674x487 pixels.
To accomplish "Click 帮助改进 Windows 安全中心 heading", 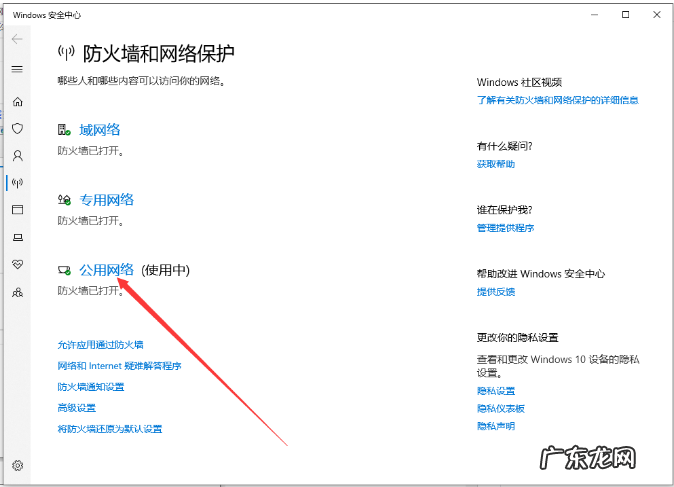I will click(541, 274).
